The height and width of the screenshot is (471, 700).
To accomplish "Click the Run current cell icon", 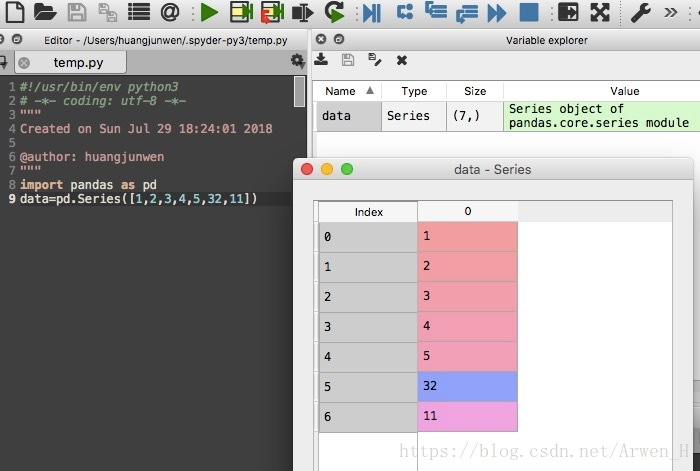I will click(x=241, y=13).
